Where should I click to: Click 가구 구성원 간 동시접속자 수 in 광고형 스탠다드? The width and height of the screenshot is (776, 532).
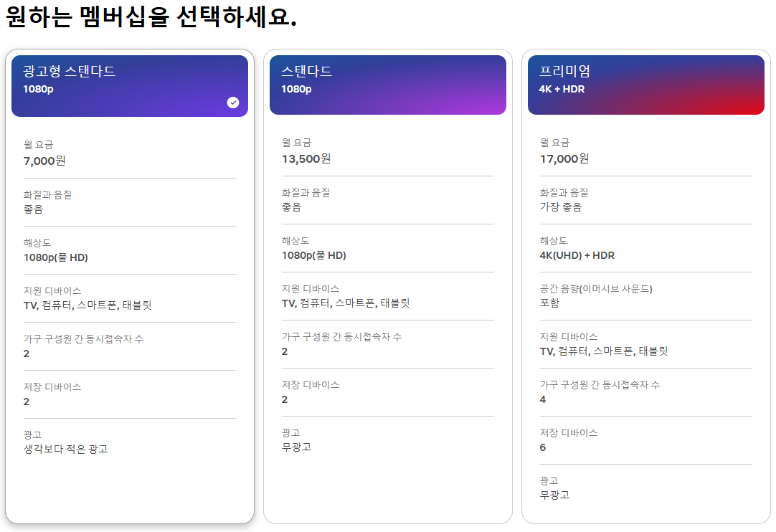point(83,338)
